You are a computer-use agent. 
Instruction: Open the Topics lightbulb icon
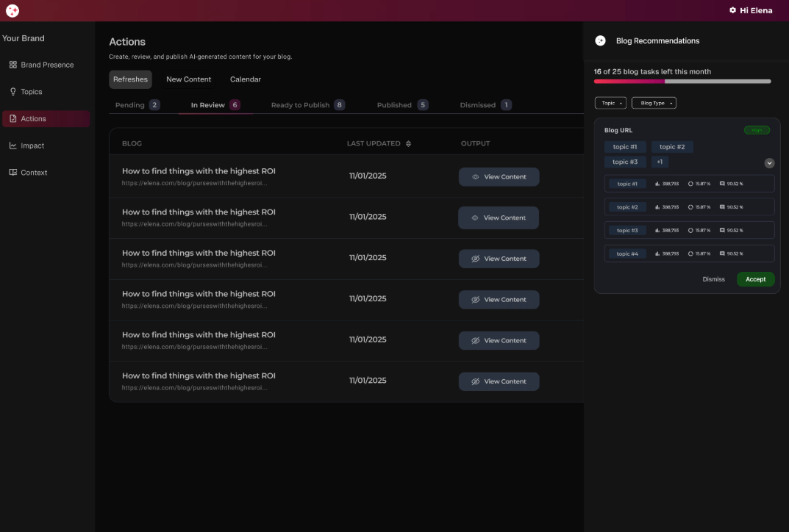click(12, 91)
